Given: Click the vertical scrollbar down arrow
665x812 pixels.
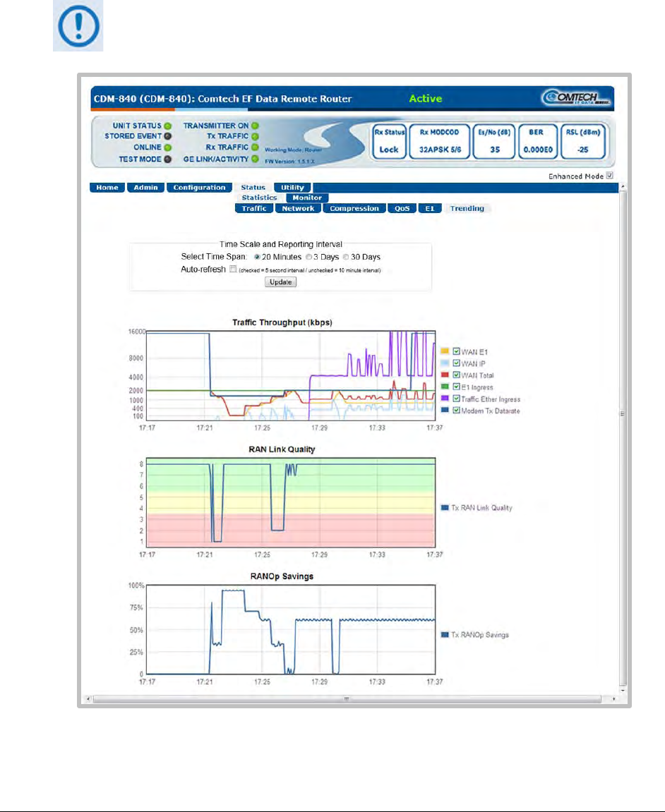Looking at the screenshot, I should (623, 690).
